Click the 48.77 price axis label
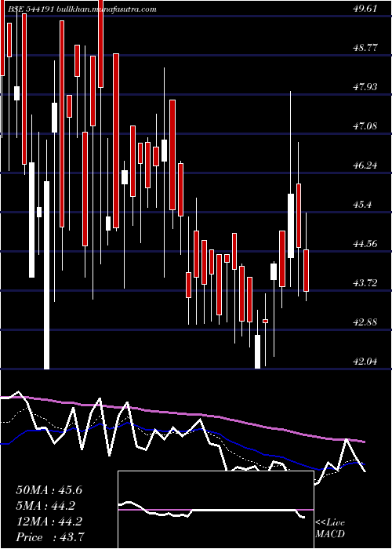 [365, 48]
